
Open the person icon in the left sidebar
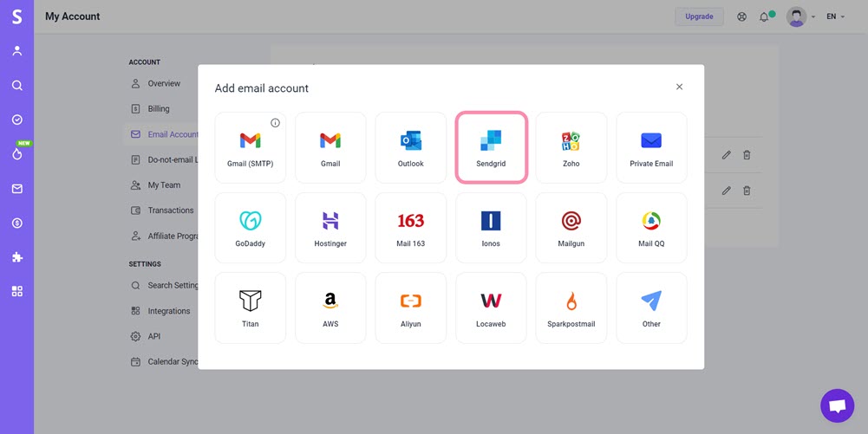coord(17,51)
